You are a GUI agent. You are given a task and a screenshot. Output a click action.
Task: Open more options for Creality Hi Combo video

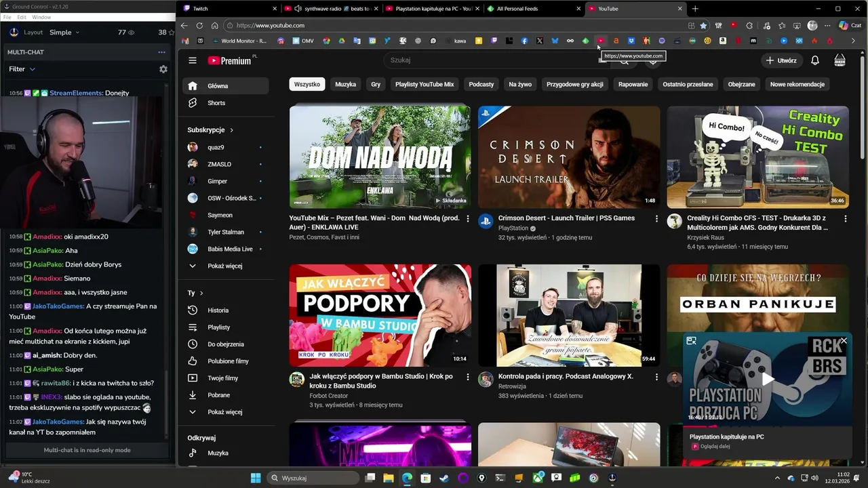click(x=845, y=218)
